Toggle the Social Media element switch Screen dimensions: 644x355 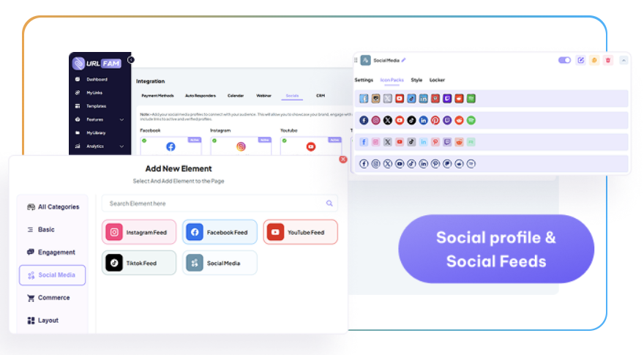[564, 61]
